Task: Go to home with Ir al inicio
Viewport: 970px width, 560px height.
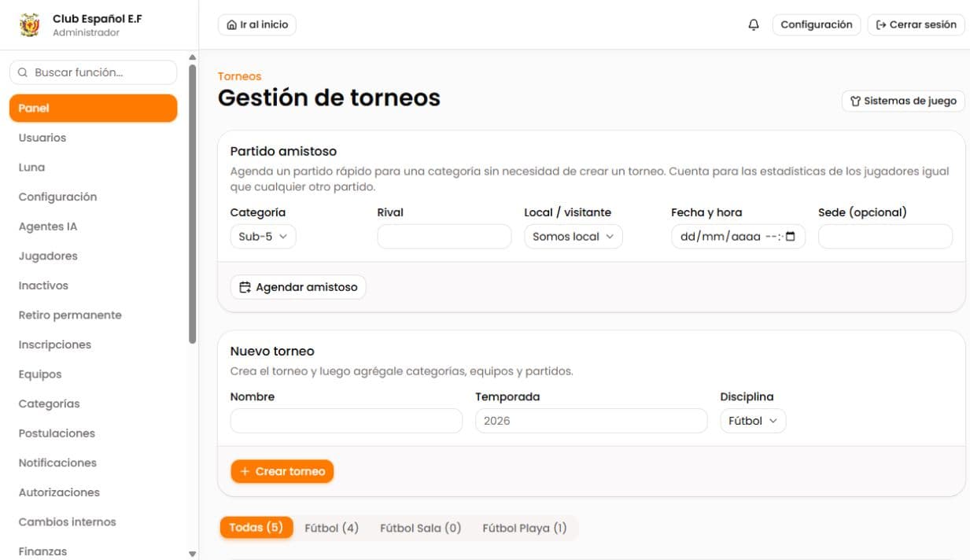Action: (x=257, y=25)
